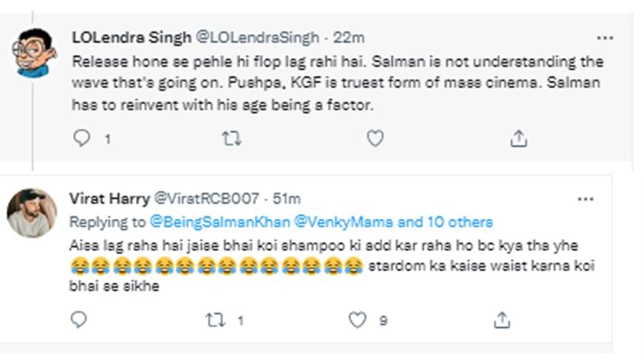Like Virat Harry's tweet
The width and height of the screenshot is (644, 363).
click(x=358, y=320)
